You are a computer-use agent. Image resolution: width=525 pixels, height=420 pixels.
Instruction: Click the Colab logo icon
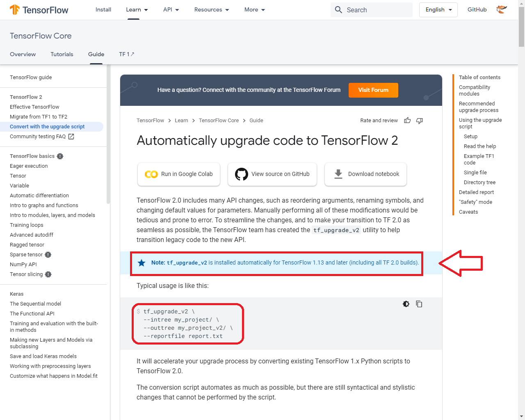tap(151, 174)
